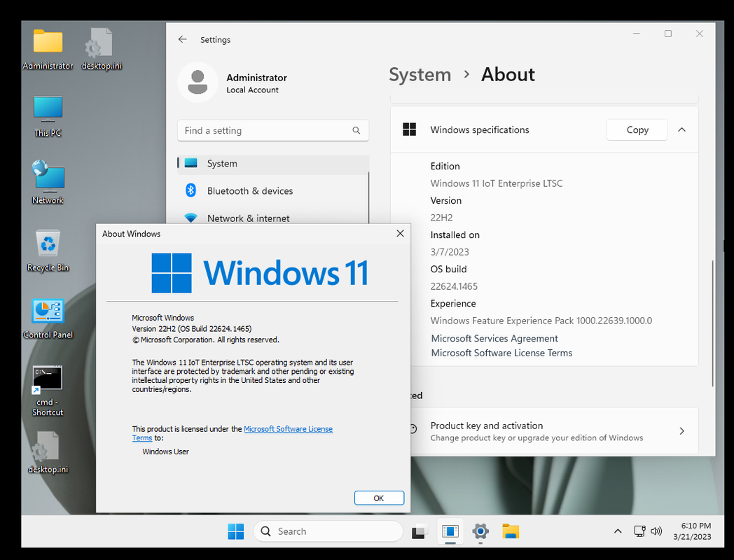Open File Explorer from taskbar
Image resolution: width=734 pixels, height=560 pixels.
pyautogui.click(x=511, y=531)
